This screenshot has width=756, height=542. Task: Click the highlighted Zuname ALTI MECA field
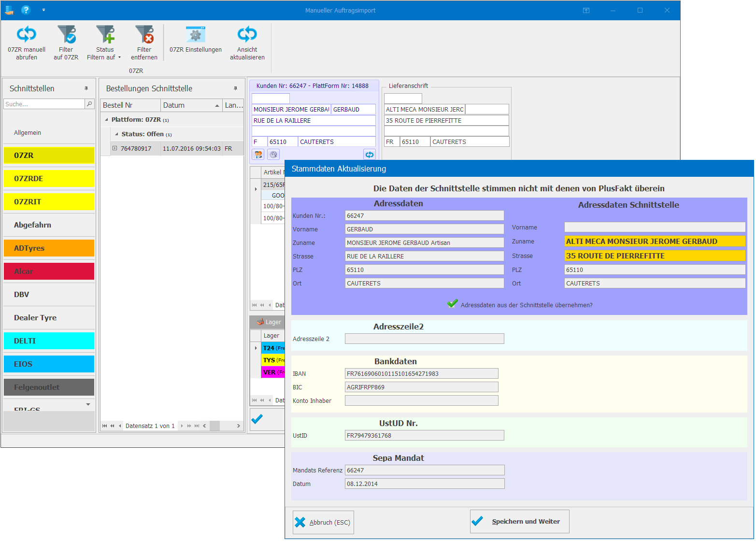point(655,241)
